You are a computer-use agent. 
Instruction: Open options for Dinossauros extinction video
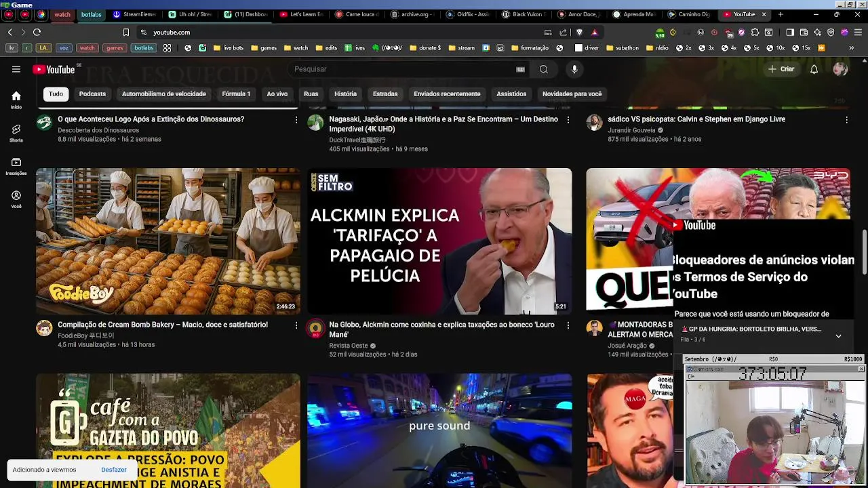click(x=296, y=119)
